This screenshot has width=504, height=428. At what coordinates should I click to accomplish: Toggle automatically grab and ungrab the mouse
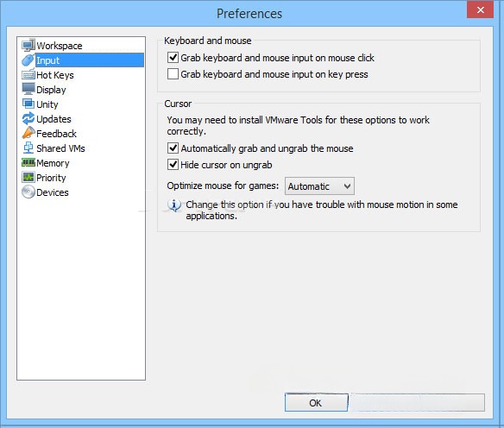pos(173,148)
